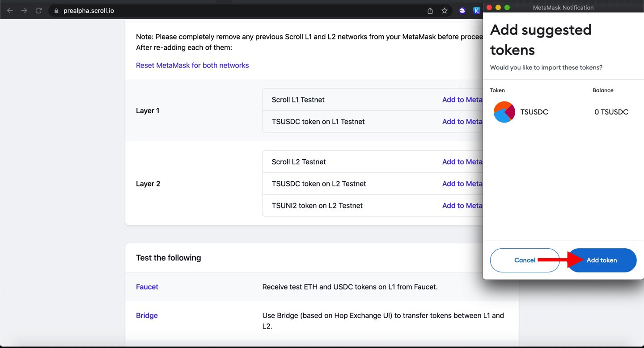Click the TSUSDC token on L2 Testnet text
The image size is (644, 348).
(319, 184)
